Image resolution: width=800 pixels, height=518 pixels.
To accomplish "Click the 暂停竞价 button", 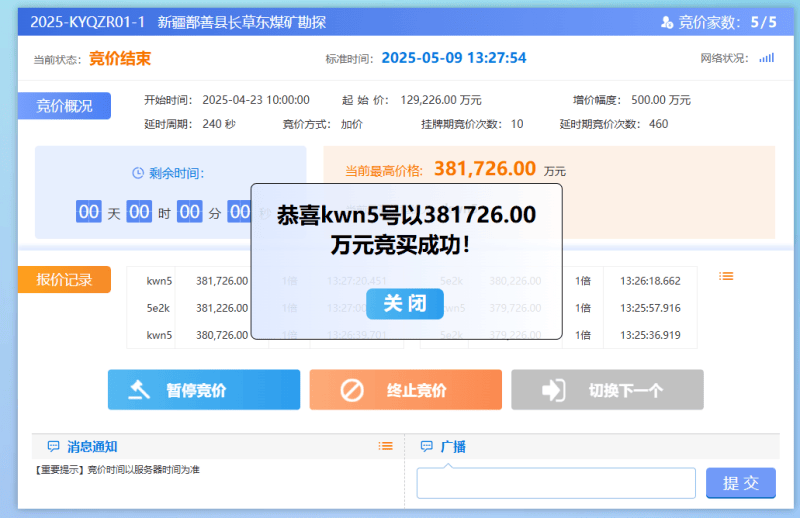I will [204, 390].
